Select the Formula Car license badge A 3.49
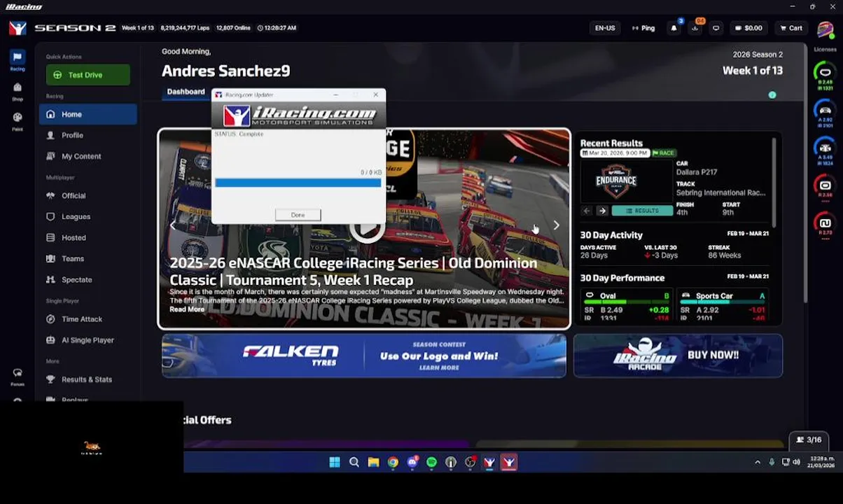This screenshot has height=504, width=843. tap(825, 150)
